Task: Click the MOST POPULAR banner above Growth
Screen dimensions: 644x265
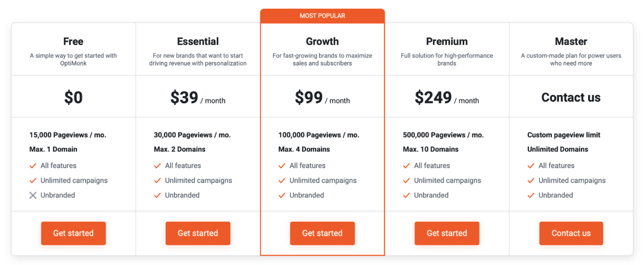Action: pyautogui.click(x=322, y=15)
